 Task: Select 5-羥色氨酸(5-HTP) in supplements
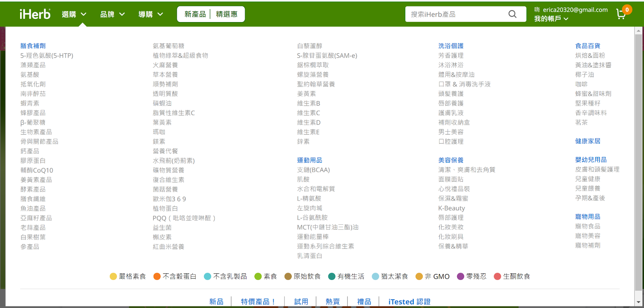point(47,56)
